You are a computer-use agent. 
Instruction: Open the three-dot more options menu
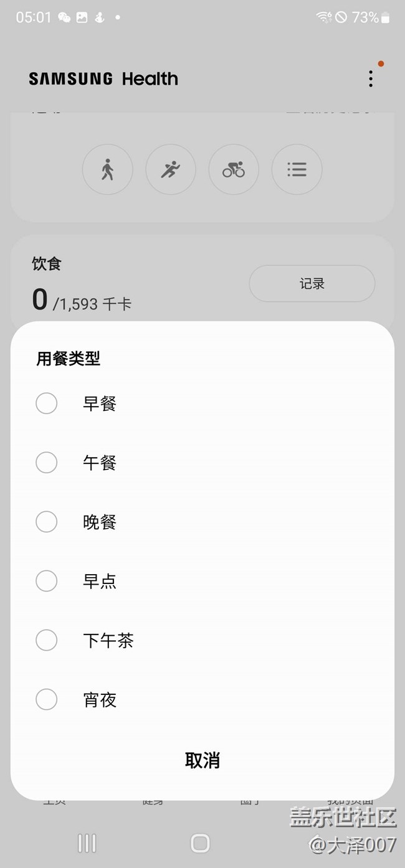coord(371,78)
